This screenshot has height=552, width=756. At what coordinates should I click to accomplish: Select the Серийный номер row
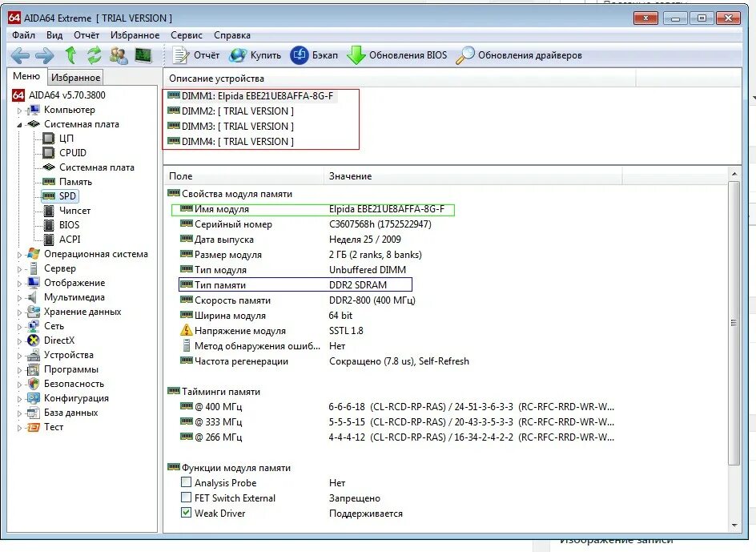(306, 224)
